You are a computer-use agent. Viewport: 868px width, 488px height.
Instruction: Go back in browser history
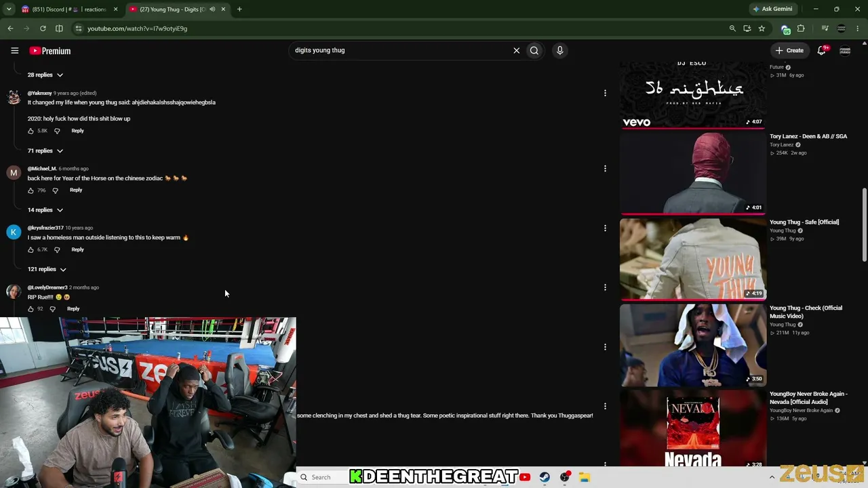coord(10,28)
